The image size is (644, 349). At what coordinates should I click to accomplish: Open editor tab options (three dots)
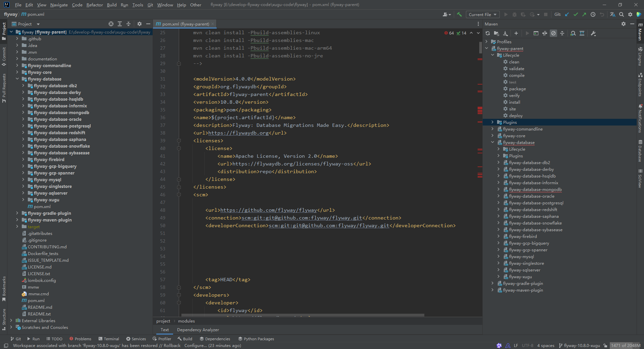click(478, 24)
